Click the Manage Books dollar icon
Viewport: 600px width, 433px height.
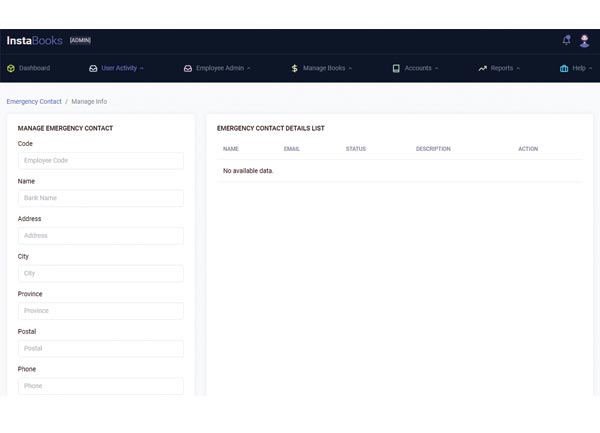[294, 69]
